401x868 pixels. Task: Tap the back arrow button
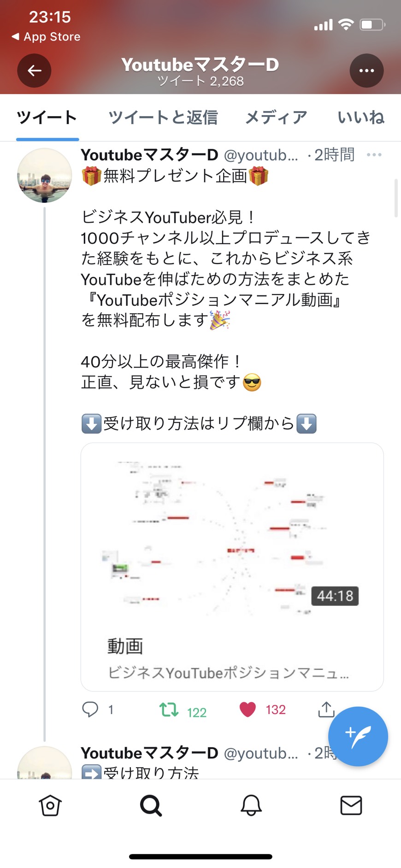coord(34,70)
